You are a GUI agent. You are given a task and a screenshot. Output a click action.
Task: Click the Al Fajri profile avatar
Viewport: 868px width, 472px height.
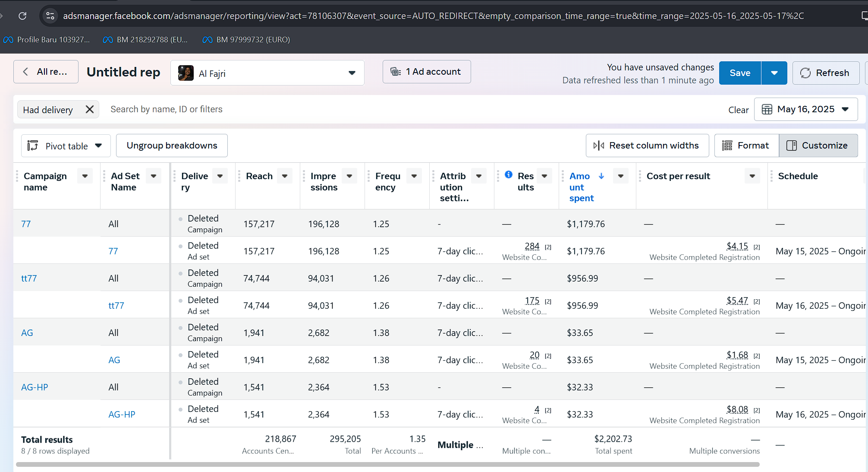pos(186,73)
